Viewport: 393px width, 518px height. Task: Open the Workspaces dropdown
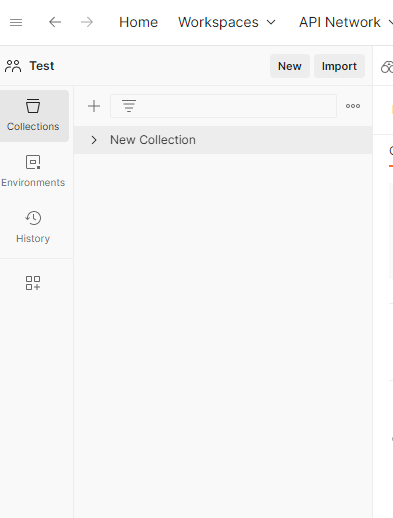227,22
